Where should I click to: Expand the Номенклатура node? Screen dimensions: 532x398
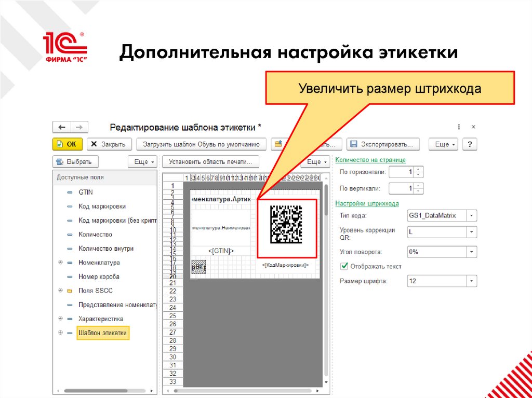[x=60, y=263]
